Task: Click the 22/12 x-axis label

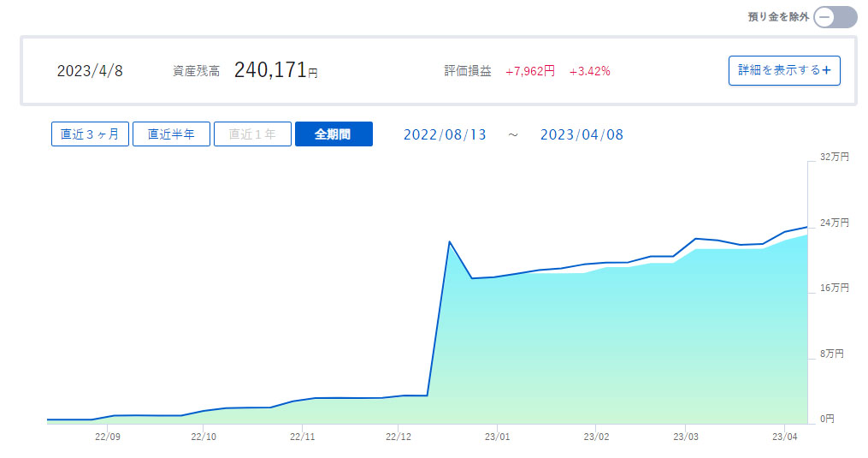Action: pos(399,437)
